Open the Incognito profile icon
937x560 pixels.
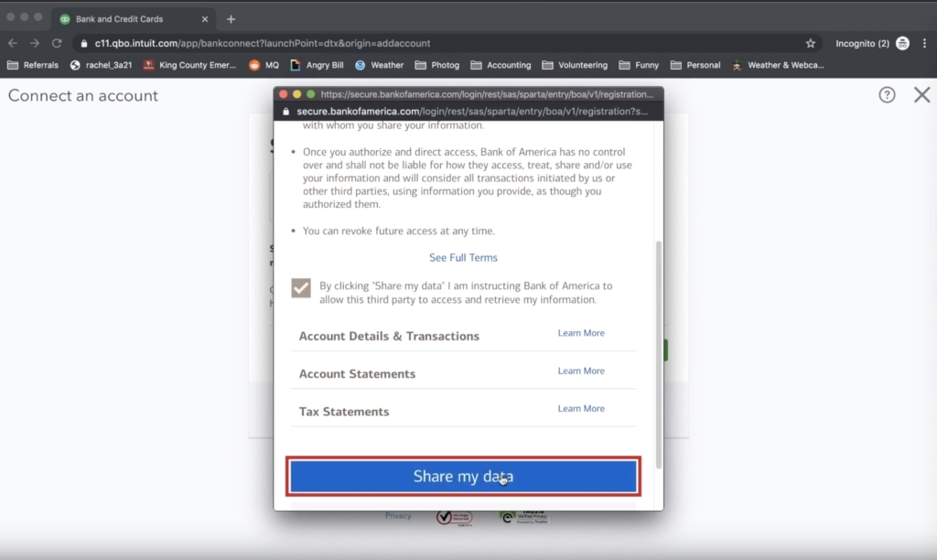click(x=902, y=43)
